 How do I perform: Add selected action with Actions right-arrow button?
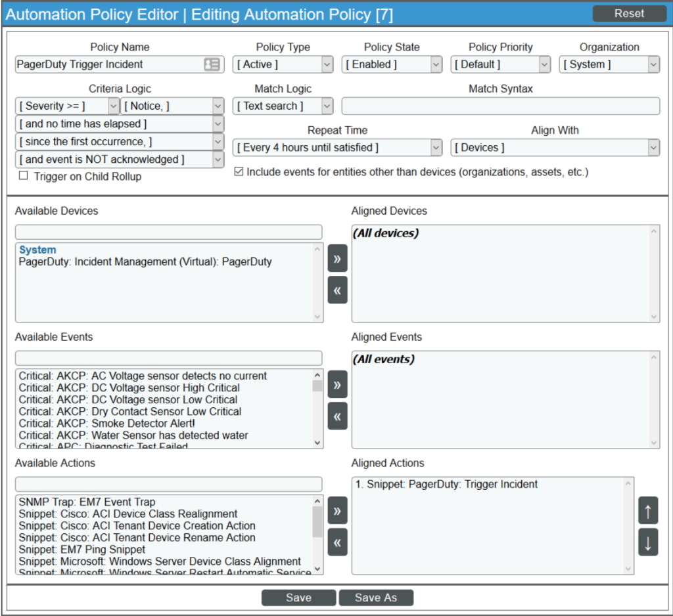pos(337,510)
